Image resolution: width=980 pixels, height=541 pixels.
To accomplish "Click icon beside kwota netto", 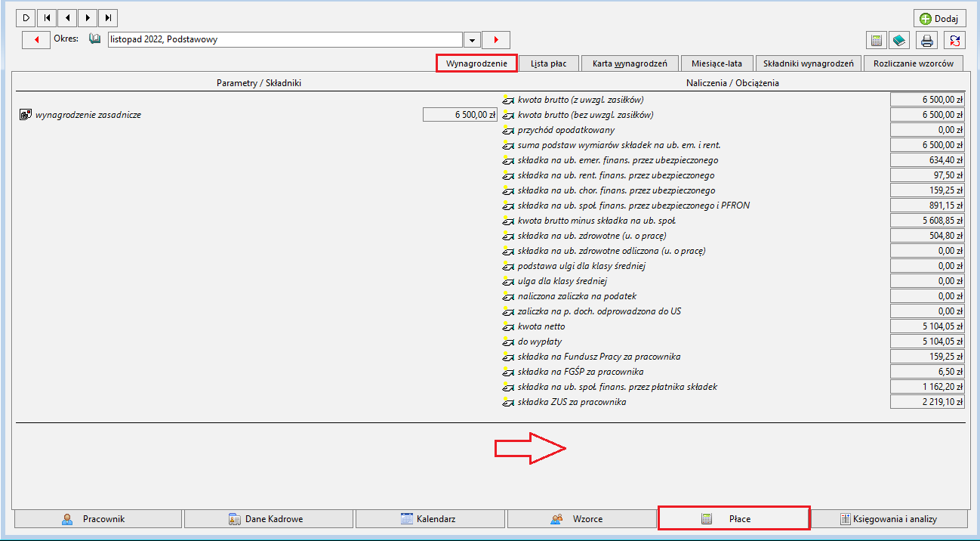I will [507, 326].
